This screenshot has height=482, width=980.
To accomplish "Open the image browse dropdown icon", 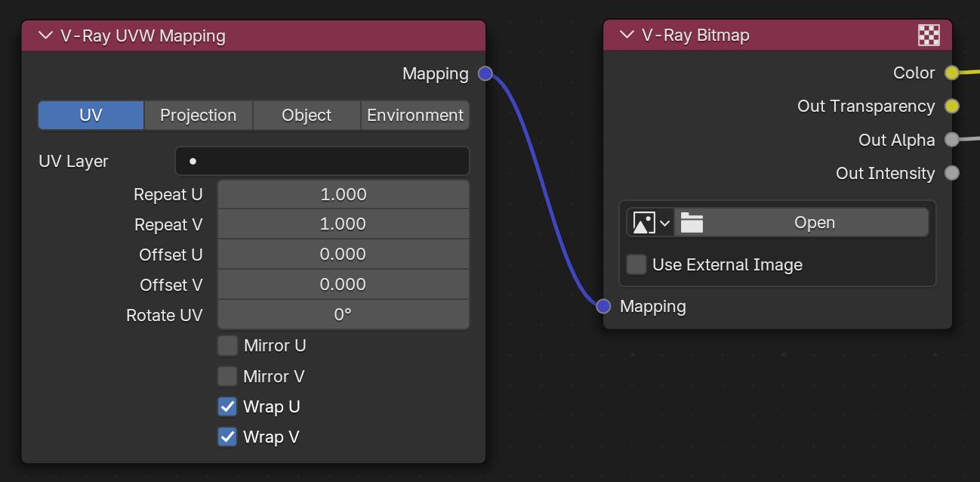I will point(650,223).
